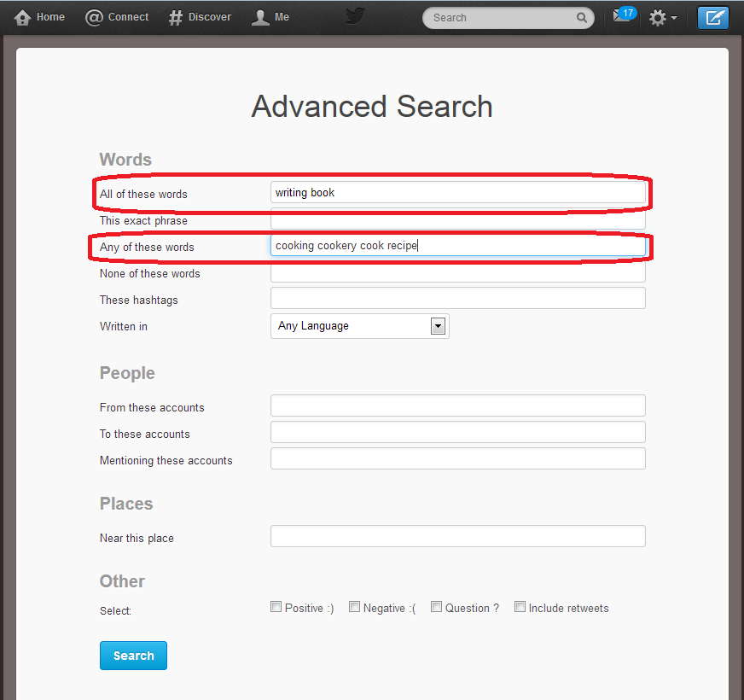The width and height of the screenshot is (744, 700).
Task: Focus the This exact phrase field
Action: (457, 220)
